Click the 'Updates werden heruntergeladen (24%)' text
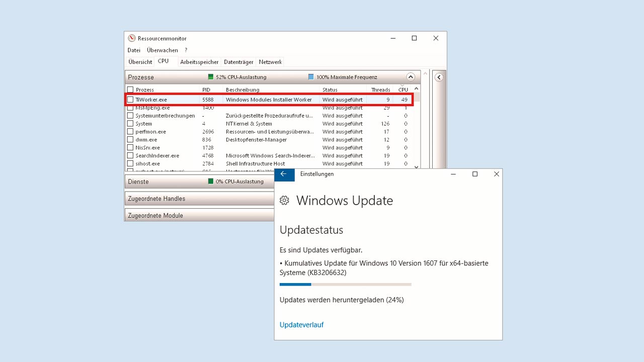Screen dimensions: 644x362 342,300
